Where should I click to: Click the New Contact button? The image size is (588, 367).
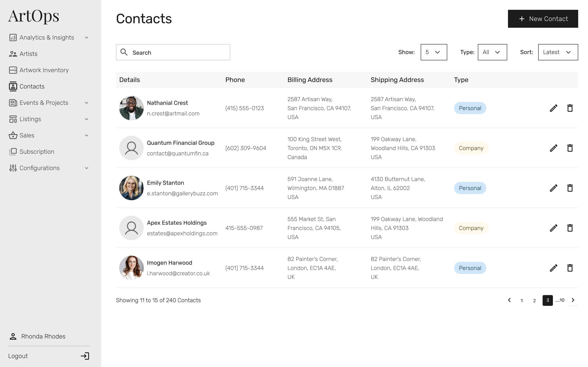(543, 19)
